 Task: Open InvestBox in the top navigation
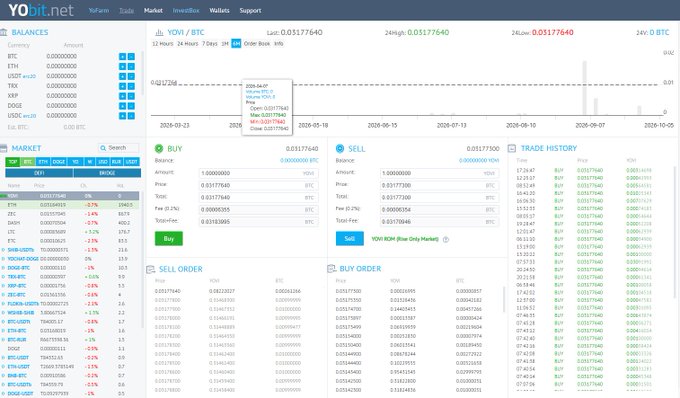click(186, 10)
